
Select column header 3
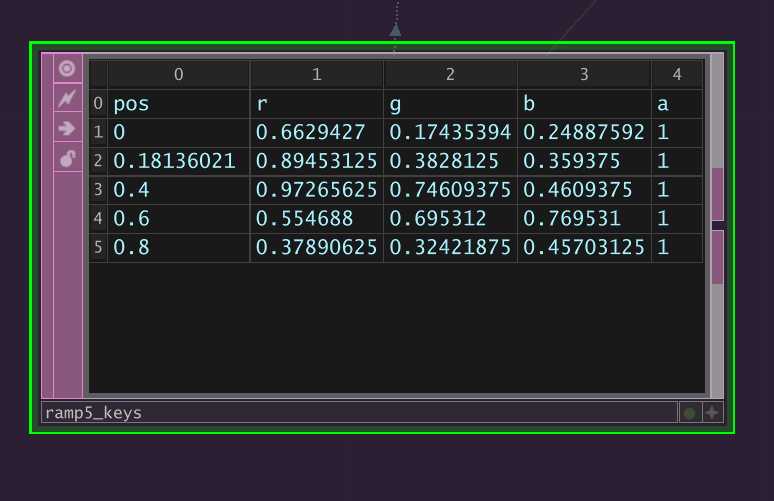coord(583,75)
